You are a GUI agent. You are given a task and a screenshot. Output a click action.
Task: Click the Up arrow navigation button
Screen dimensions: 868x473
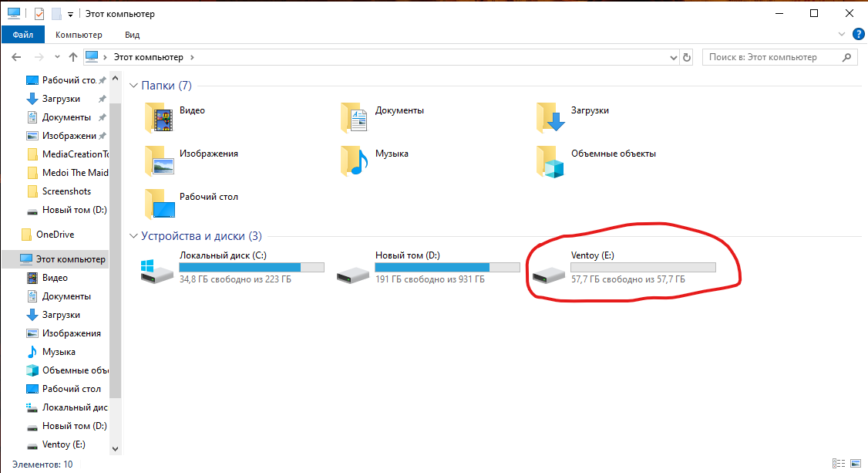pyautogui.click(x=73, y=57)
